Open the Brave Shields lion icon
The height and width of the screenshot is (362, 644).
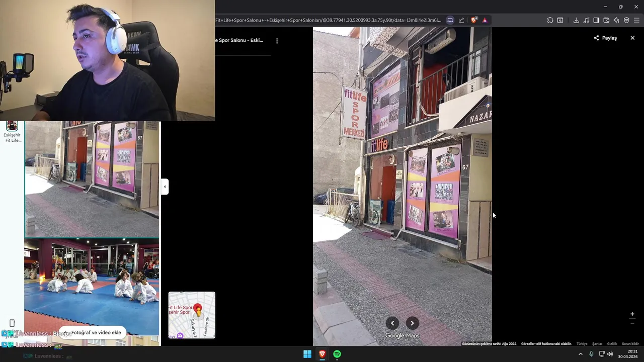(474, 20)
